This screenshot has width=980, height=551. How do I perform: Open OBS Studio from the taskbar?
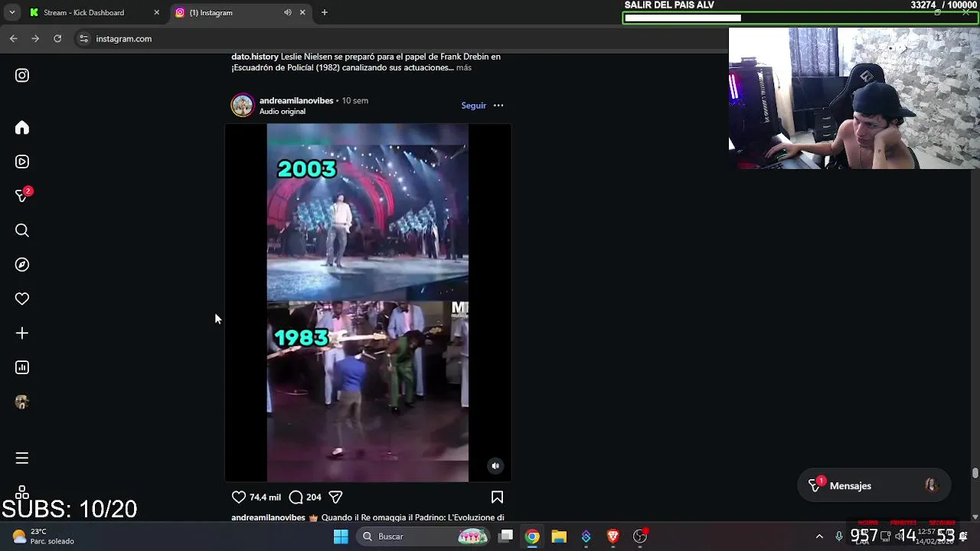[x=640, y=536]
